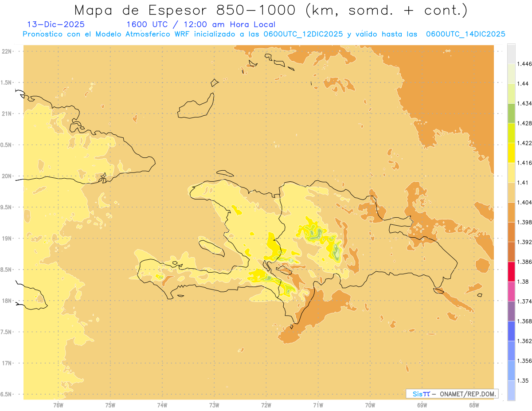This screenshot has height=411, width=532.
Task: Click the legend value 1.374
Action: (525, 301)
